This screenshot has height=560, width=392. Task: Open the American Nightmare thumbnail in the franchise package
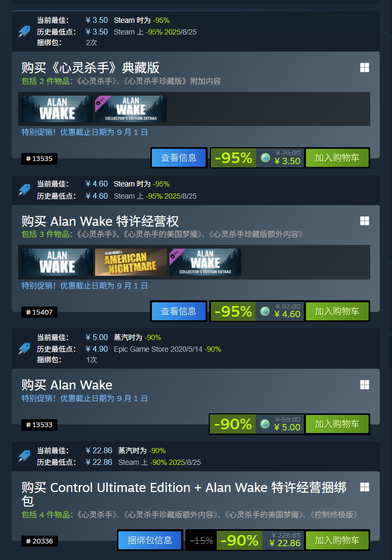click(x=131, y=262)
